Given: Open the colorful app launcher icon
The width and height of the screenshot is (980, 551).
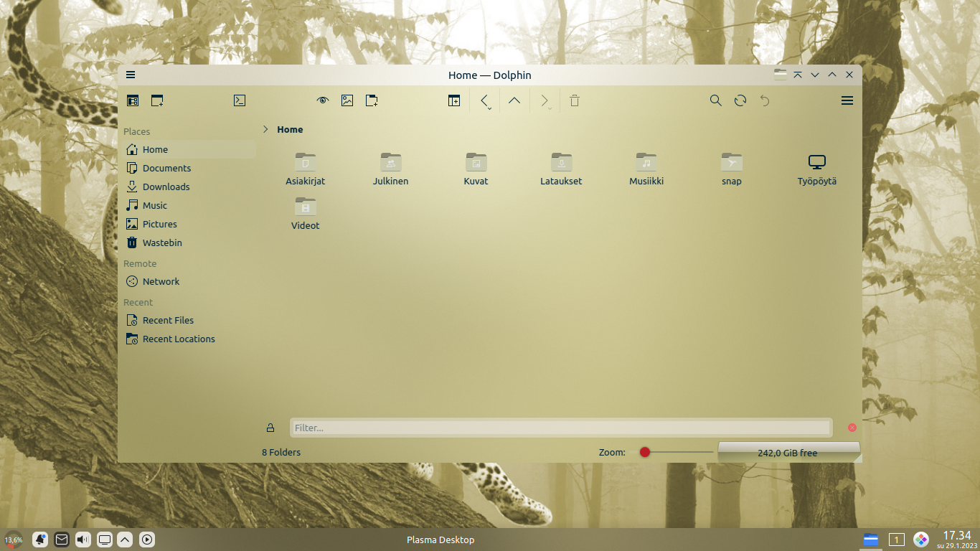Looking at the screenshot, I should tap(921, 540).
